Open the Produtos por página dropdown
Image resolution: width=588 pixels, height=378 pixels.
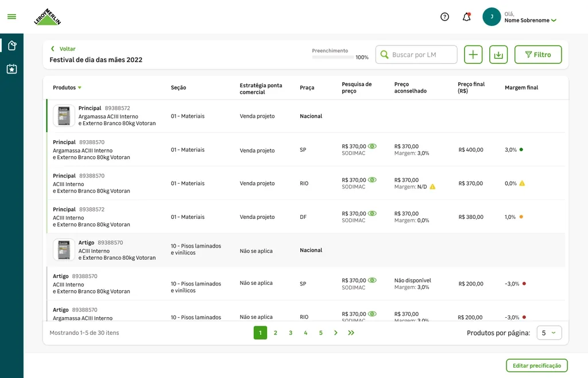coord(549,333)
